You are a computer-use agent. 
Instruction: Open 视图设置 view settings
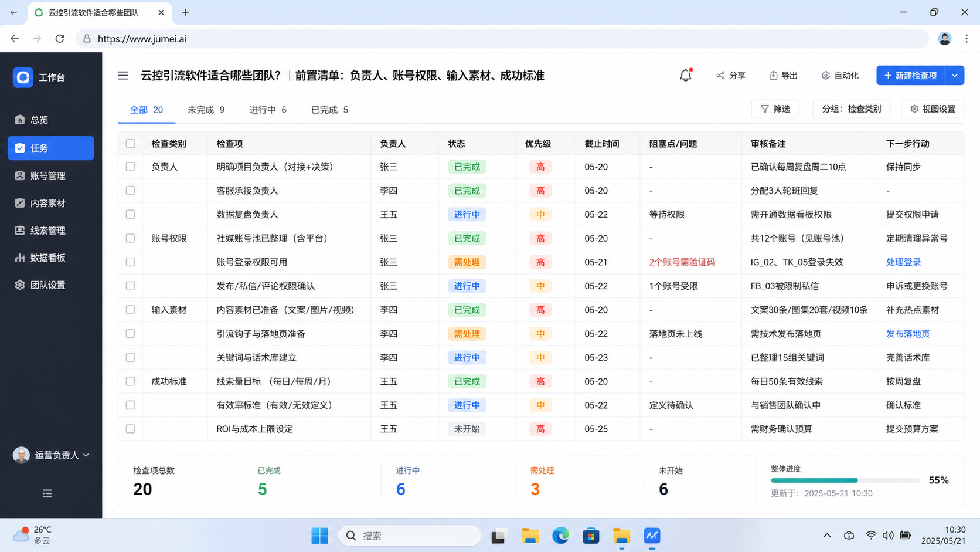933,109
